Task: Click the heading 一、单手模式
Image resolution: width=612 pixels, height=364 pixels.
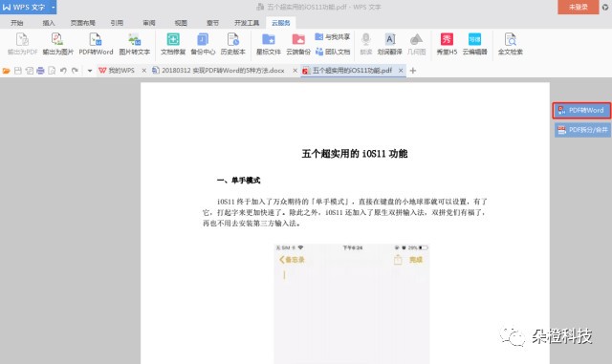Action: 238,181
